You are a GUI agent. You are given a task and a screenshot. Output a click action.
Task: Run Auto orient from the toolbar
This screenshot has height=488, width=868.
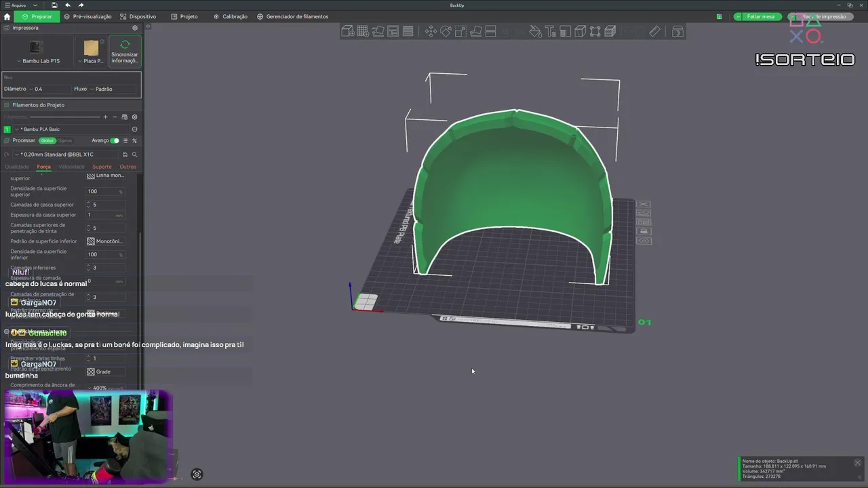(x=378, y=31)
